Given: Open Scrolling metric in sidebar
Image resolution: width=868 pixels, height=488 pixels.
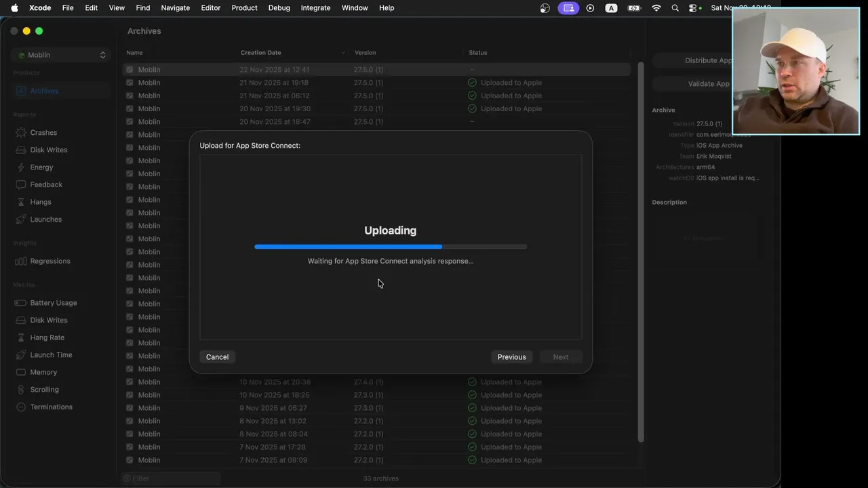Looking at the screenshot, I should (44, 390).
